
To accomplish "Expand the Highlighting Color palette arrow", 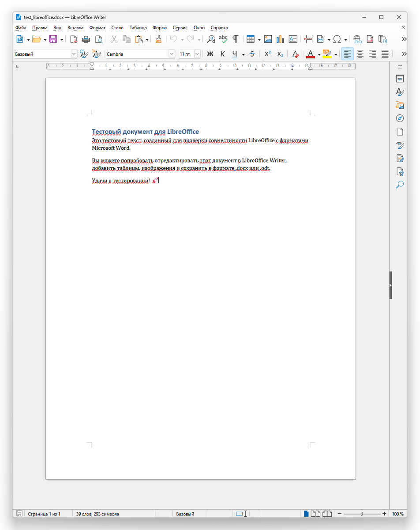I will 336,54.
